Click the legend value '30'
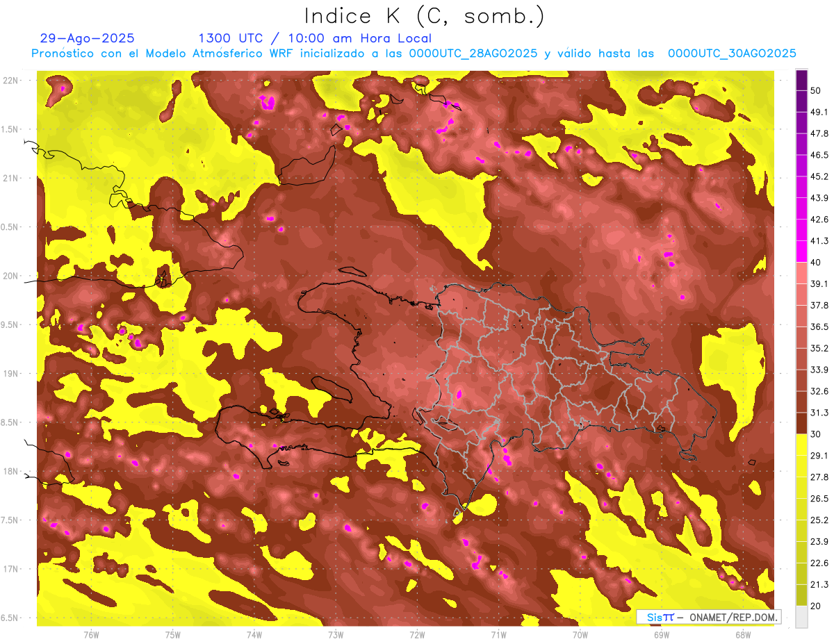The image size is (834, 644). (x=817, y=434)
